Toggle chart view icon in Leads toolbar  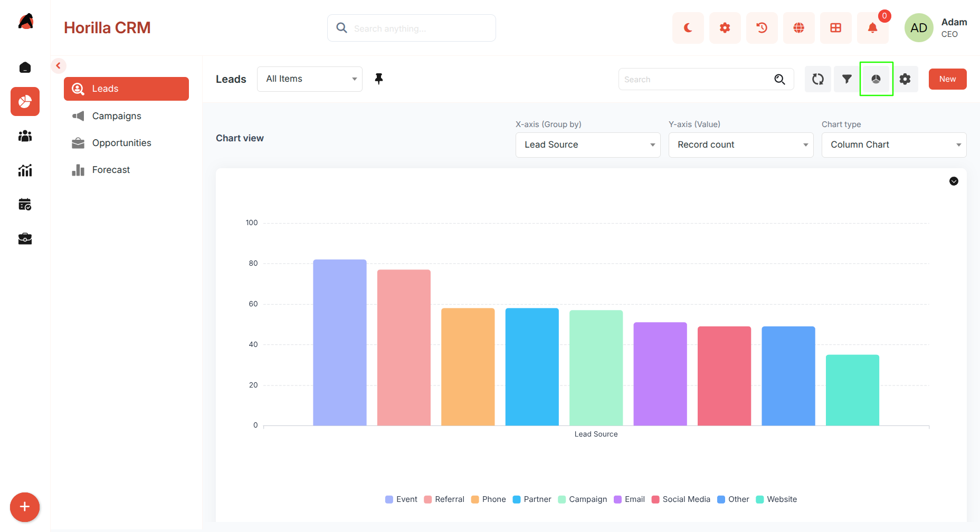pos(876,79)
